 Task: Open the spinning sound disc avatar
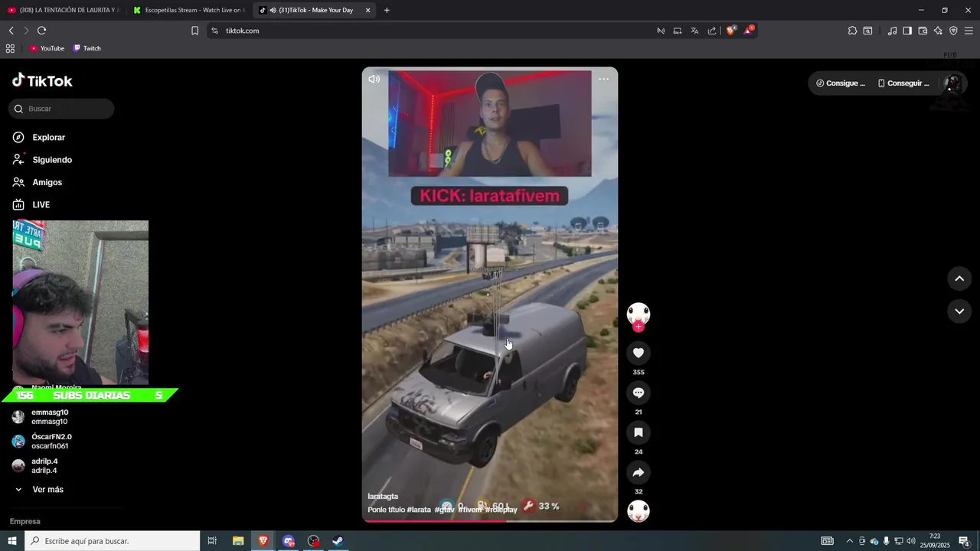(639, 511)
